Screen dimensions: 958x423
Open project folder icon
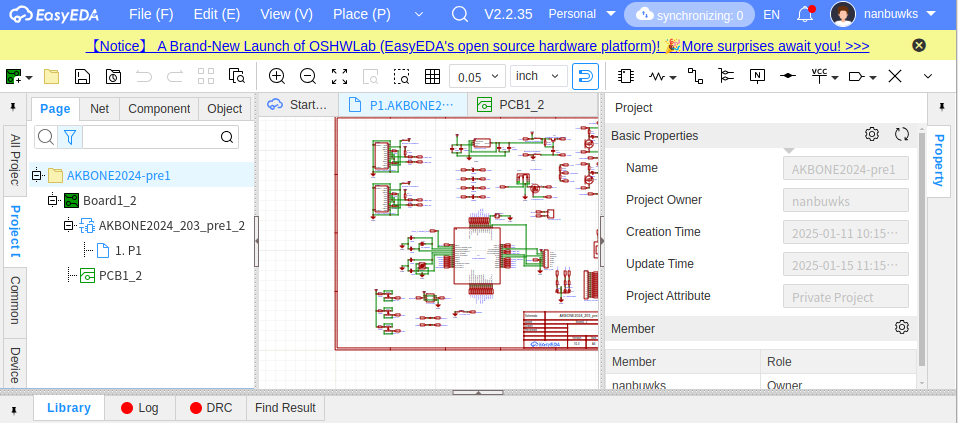[51, 76]
